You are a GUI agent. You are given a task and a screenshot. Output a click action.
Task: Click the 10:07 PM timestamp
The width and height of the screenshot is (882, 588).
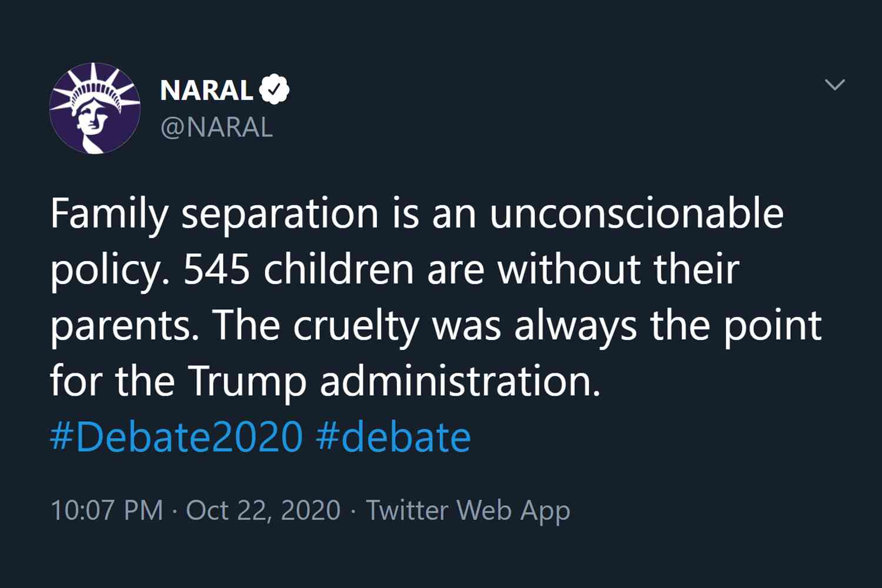click(107, 510)
